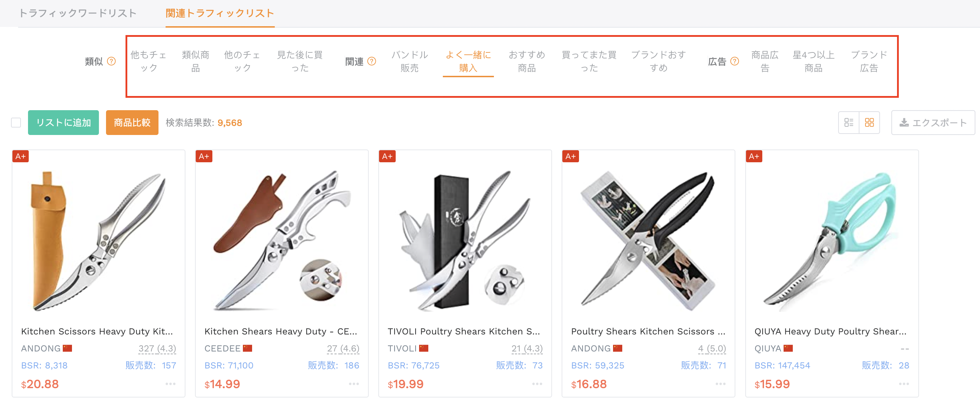This screenshot has height=406, width=980.
Task: Open more options on ANDONG $20.88 card
Action: [171, 384]
